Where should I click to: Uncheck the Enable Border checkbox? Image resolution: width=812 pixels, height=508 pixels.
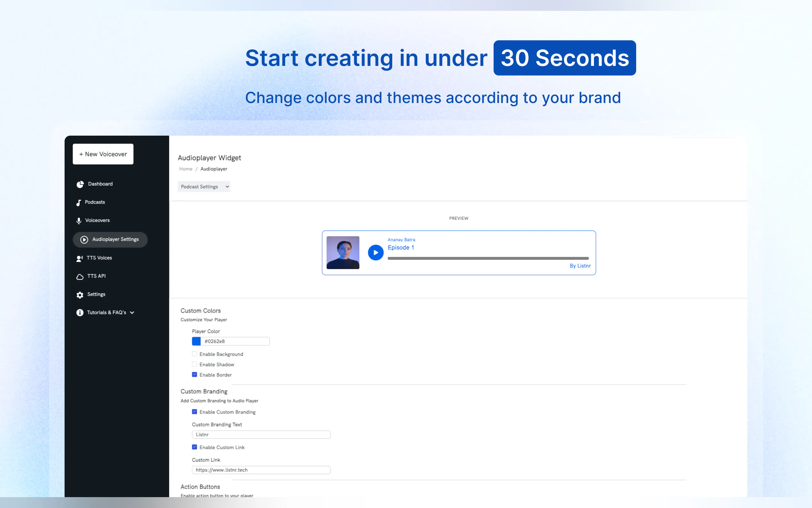click(x=194, y=375)
